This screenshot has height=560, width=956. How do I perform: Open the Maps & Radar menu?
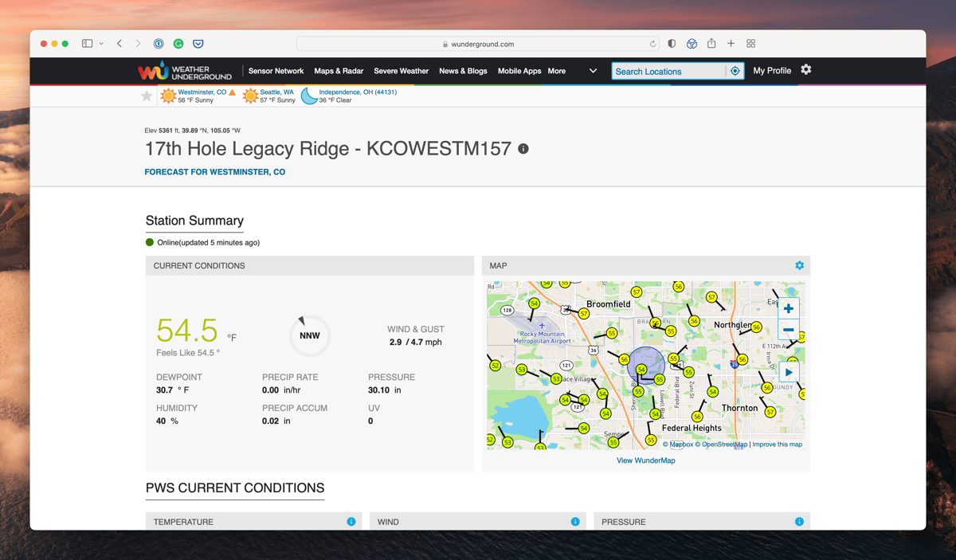(x=339, y=71)
